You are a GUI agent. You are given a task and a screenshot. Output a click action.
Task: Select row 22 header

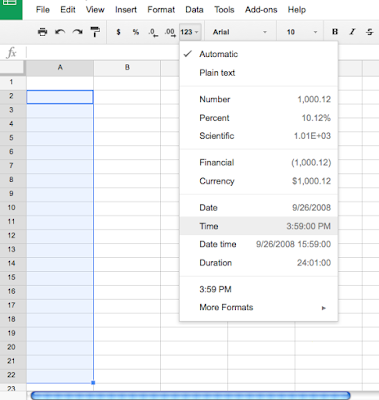point(12,375)
